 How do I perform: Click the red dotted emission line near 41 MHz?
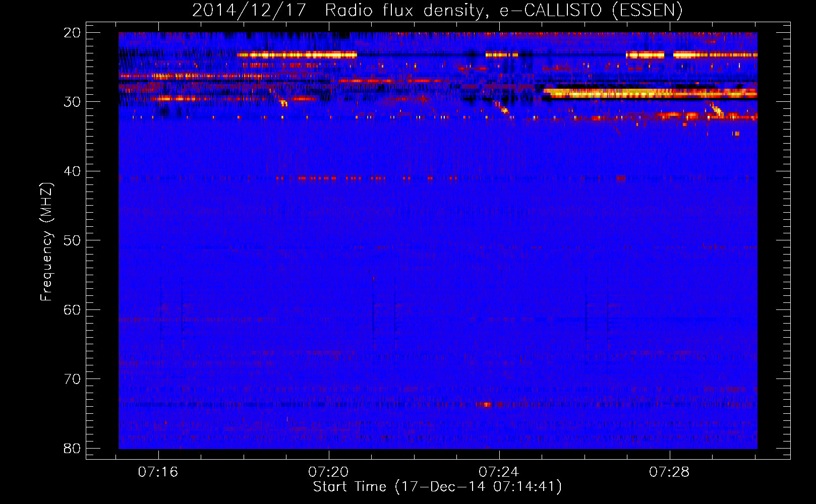367,178
